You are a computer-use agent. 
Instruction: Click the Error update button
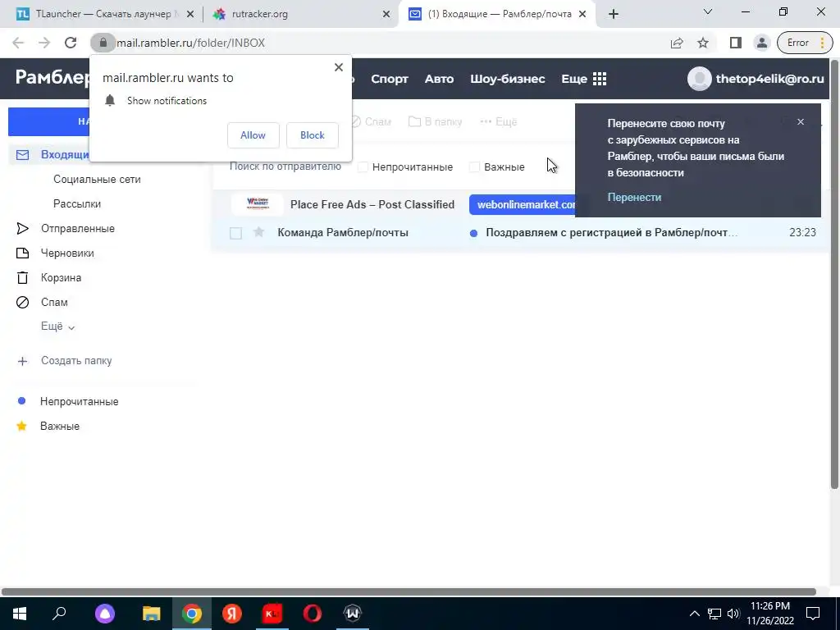pyautogui.click(x=804, y=43)
